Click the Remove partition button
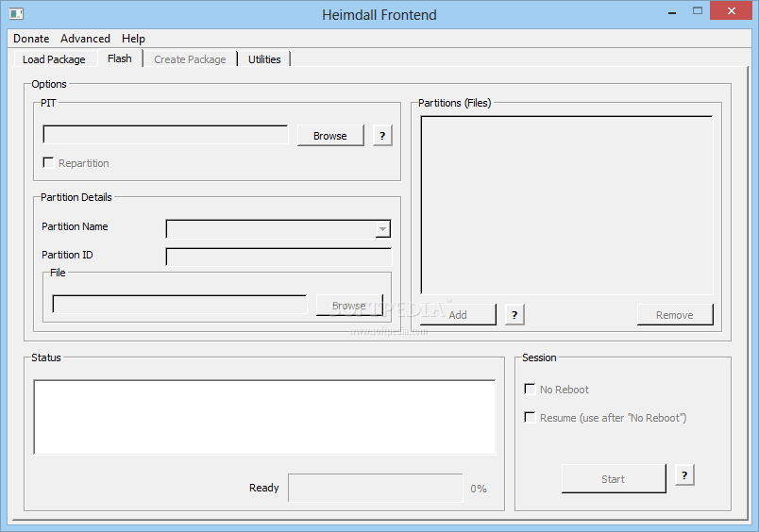 coord(675,315)
